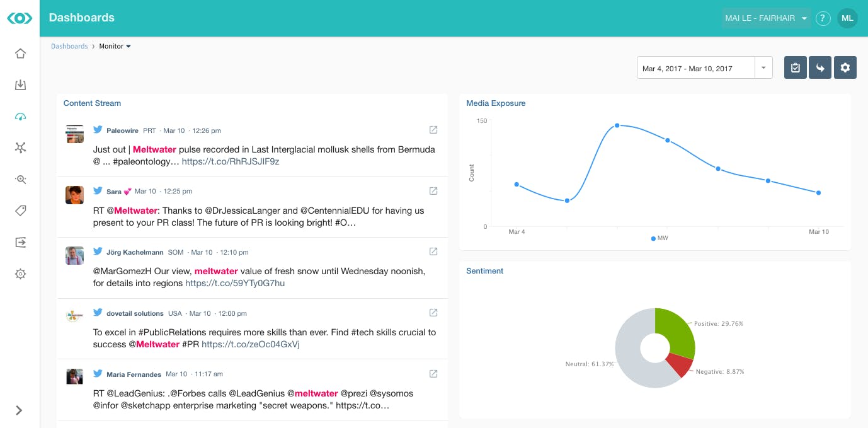The height and width of the screenshot is (428, 868).
Task: Toggle the MW series legend item
Action: tap(659, 238)
